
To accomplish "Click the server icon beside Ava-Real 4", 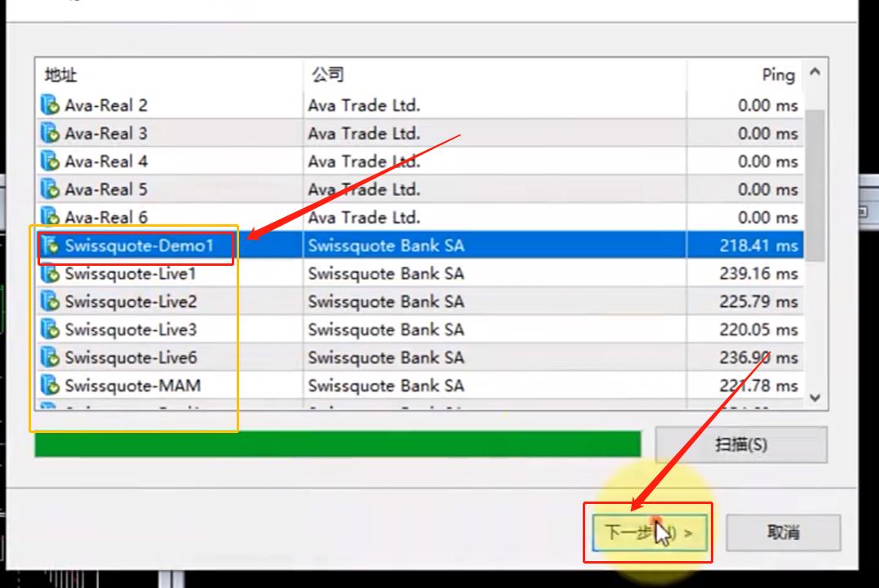I will coord(51,161).
